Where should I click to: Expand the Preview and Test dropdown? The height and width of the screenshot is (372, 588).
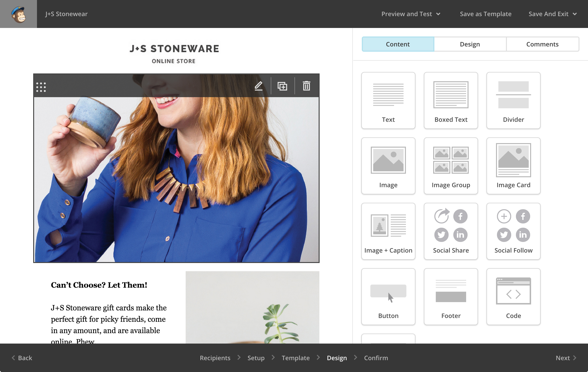(x=410, y=14)
